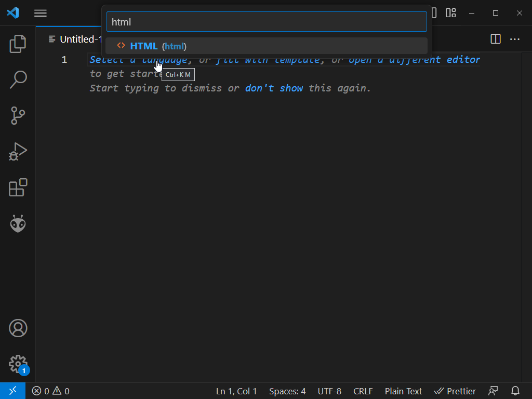
Task: Open the errors and warnings indicator
Action: click(50, 391)
